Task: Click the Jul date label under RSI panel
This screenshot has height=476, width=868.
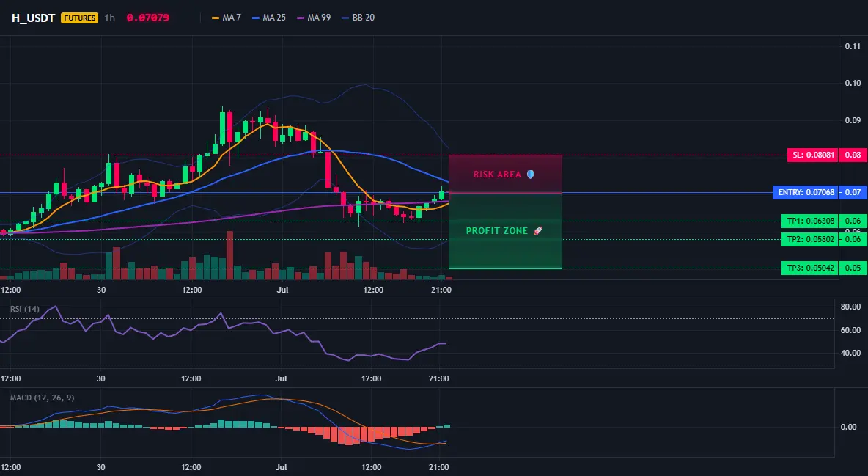Action: coord(282,378)
